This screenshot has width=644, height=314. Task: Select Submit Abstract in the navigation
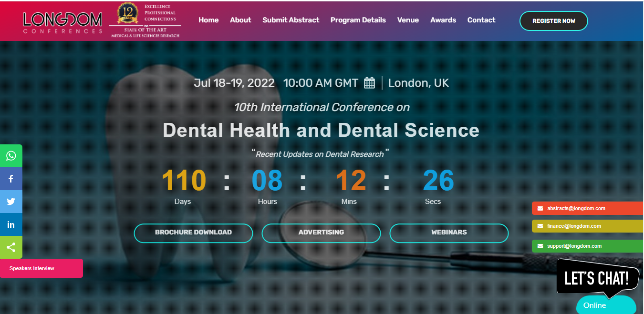click(x=291, y=20)
